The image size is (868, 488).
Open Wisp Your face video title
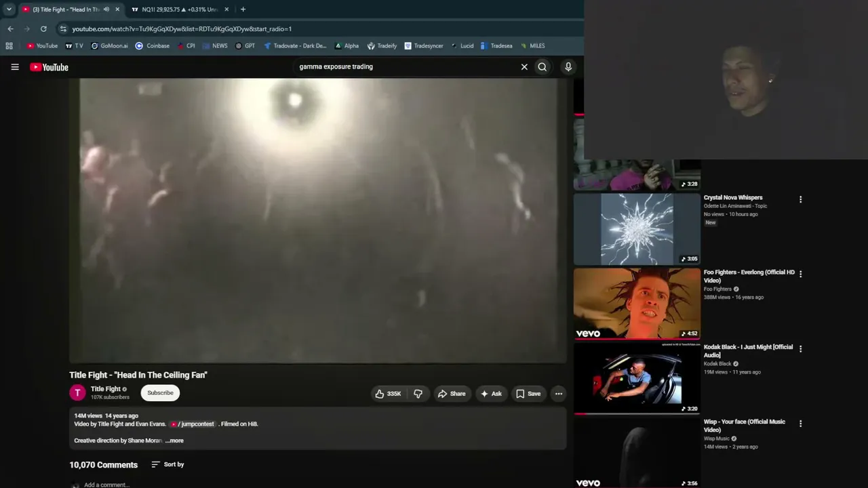point(745,426)
